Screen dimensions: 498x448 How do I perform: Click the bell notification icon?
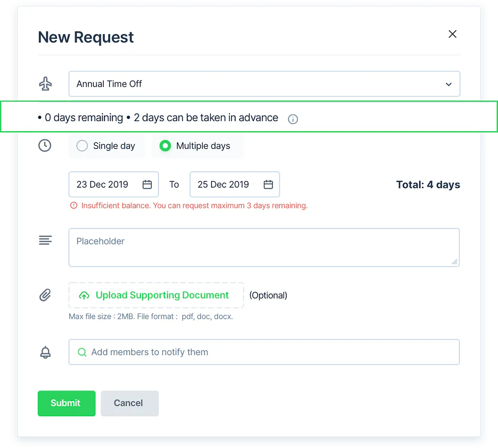tap(45, 352)
